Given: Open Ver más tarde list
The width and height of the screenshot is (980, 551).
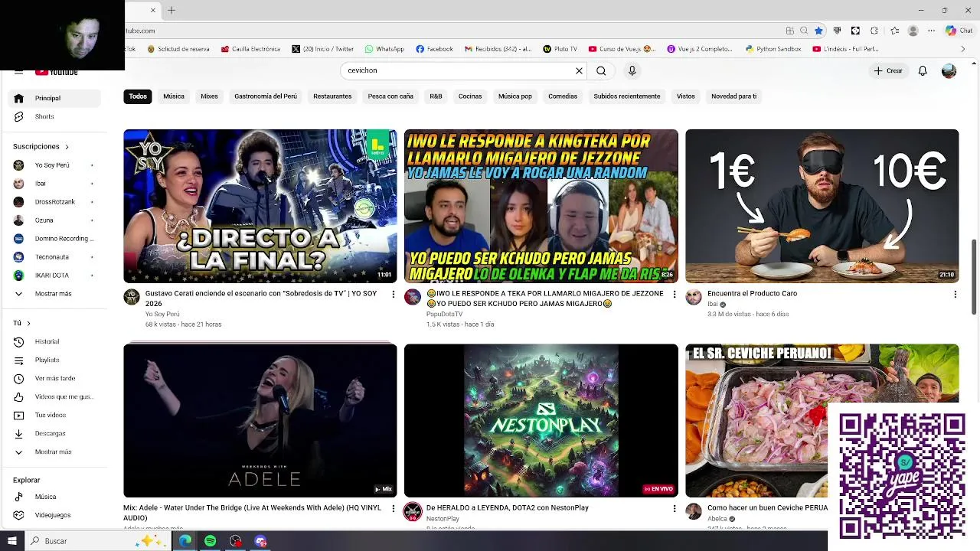Looking at the screenshot, I should (x=54, y=378).
